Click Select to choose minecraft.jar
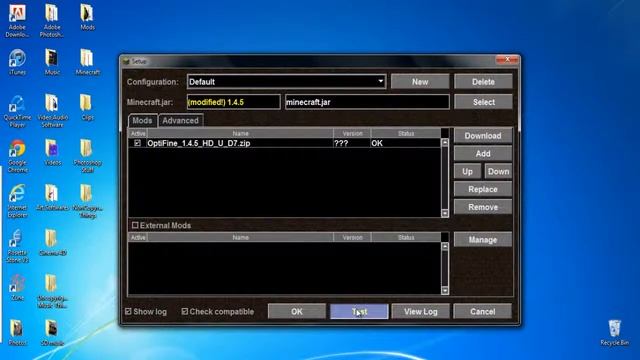Screen dimensions: 640x360 click(483, 102)
